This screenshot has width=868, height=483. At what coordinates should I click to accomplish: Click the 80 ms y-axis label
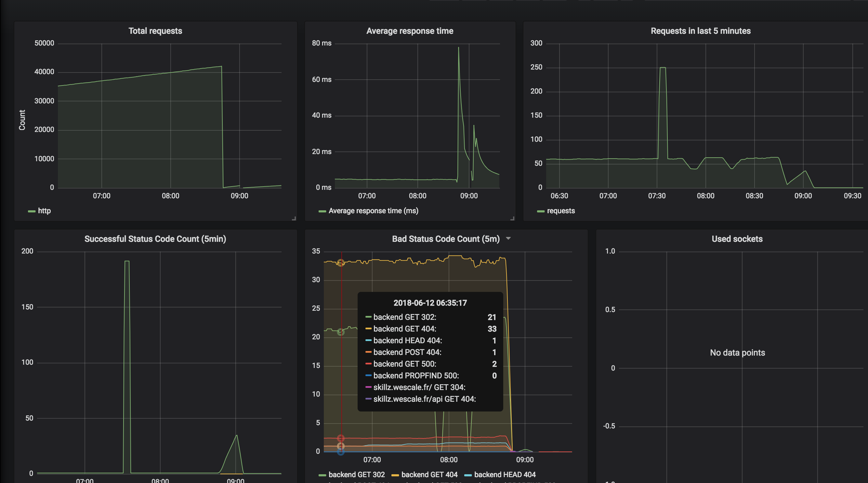tap(322, 43)
